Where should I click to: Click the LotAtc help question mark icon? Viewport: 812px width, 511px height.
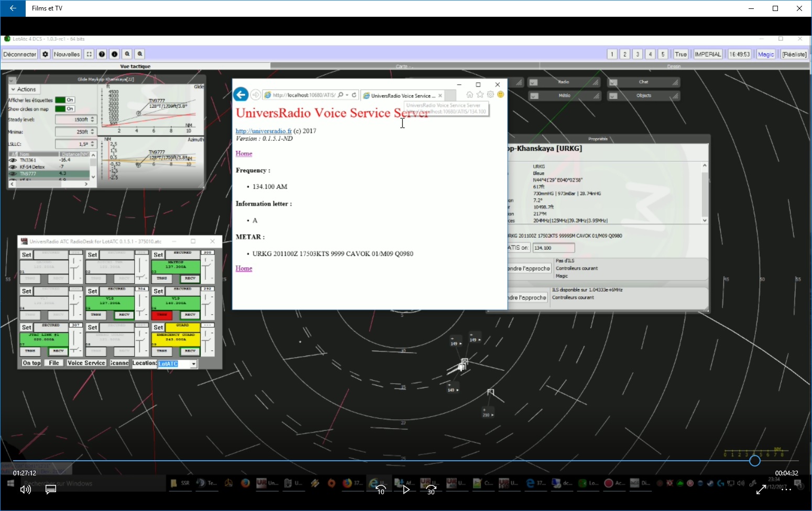click(102, 54)
